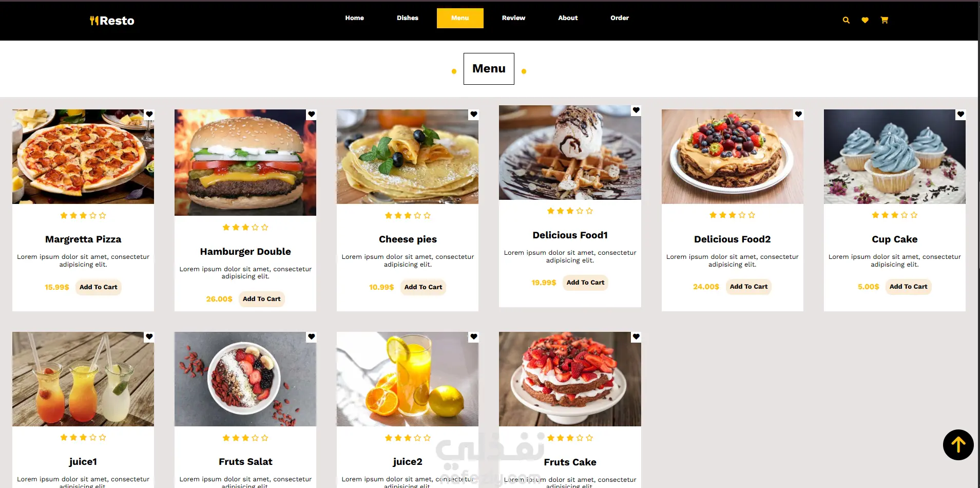
Task: Click the Resto logo
Action: click(112, 21)
